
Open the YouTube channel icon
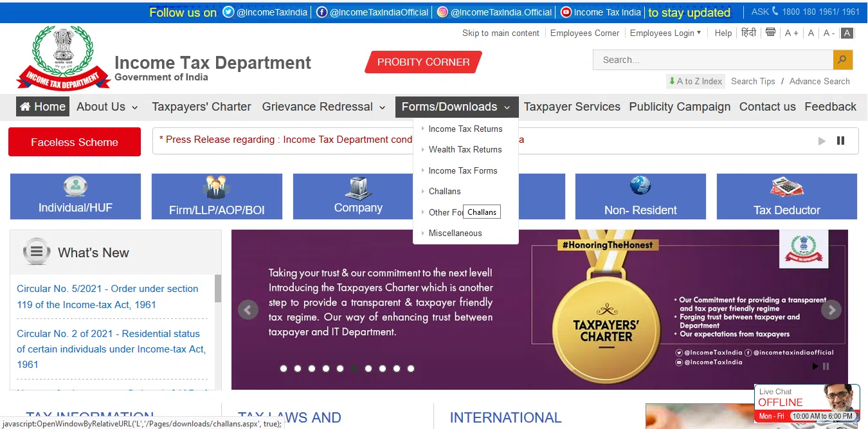(565, 12)
